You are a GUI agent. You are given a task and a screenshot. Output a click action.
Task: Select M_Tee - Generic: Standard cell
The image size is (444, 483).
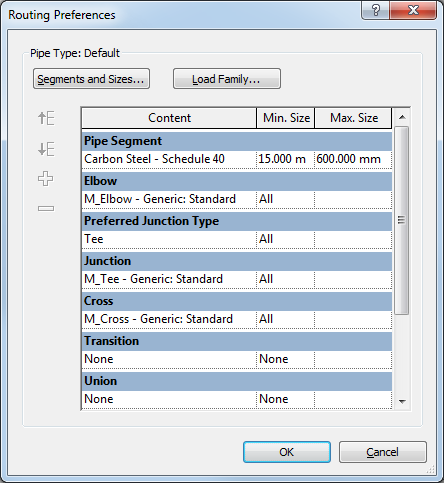click(x=169, y=279)
